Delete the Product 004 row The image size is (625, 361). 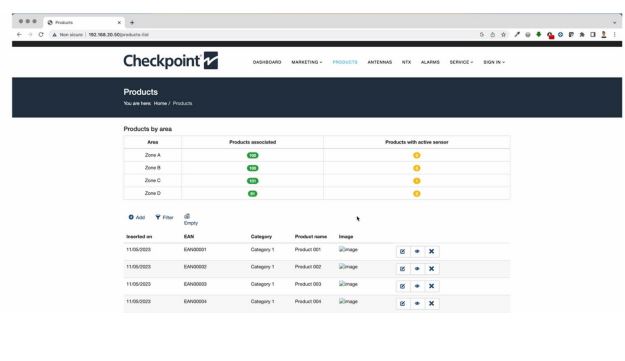coord(431,304)
